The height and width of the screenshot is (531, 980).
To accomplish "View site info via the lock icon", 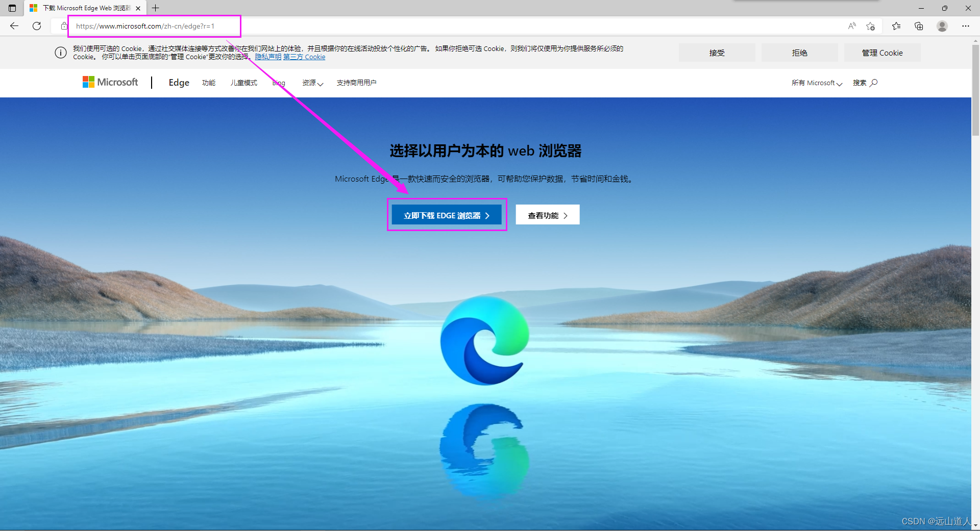I will click(64, 26).
